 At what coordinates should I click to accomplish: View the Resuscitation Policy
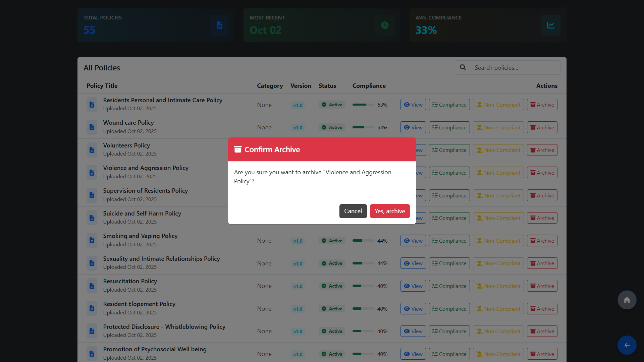[413, 286]
